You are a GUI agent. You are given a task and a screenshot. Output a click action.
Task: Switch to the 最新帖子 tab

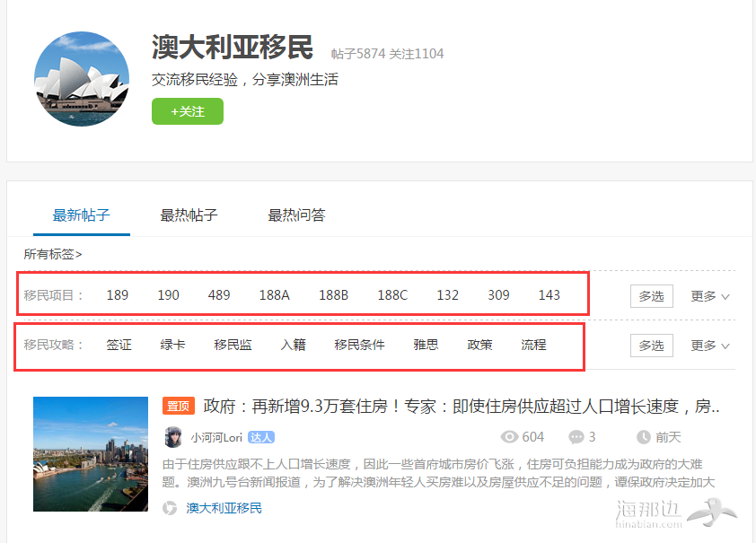(82, 215)
